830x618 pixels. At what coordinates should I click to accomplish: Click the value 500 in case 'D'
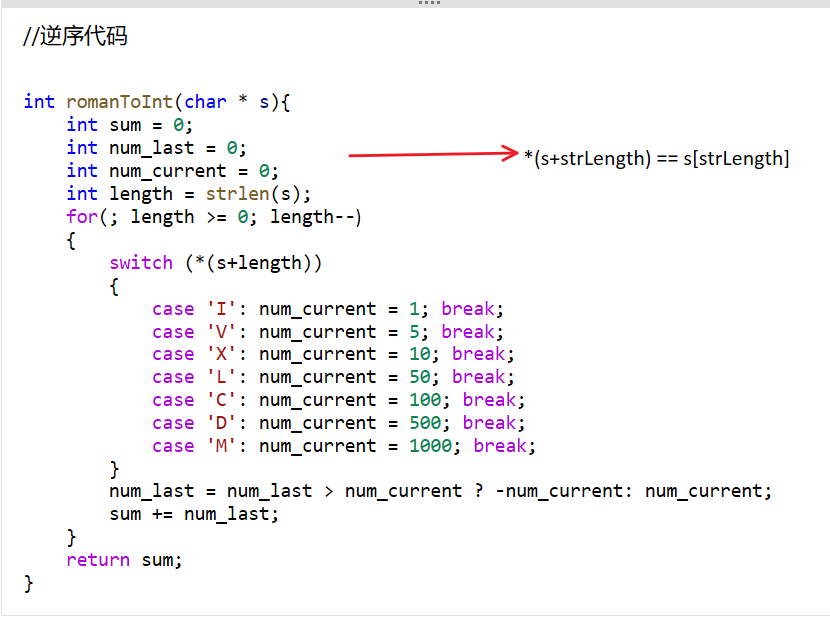click(425, 422)
